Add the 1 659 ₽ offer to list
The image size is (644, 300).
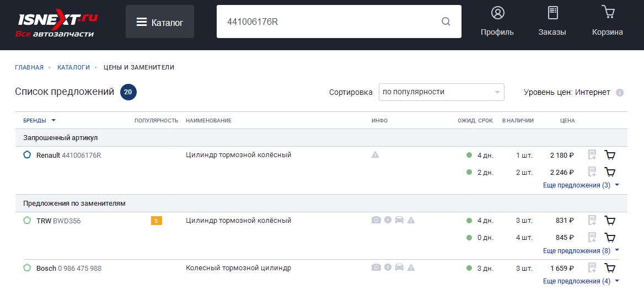(x=592, y=268)
